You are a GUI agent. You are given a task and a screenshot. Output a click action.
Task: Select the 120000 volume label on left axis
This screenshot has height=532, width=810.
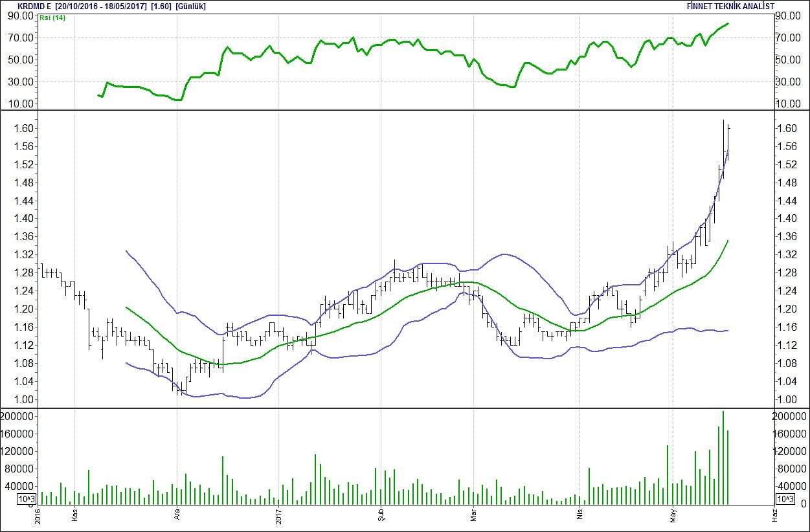coord(18,451)
